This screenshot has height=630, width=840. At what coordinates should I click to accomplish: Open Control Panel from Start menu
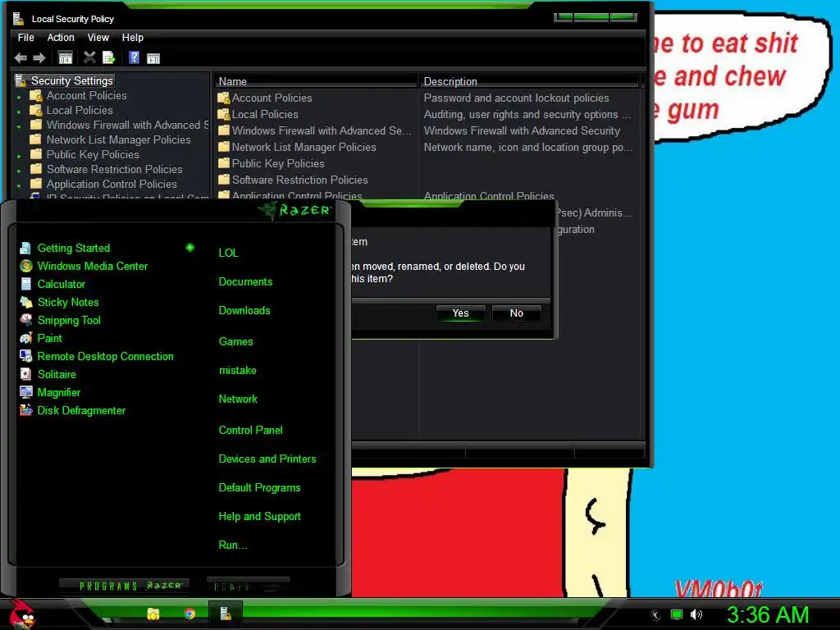click(x=251, y=430)
